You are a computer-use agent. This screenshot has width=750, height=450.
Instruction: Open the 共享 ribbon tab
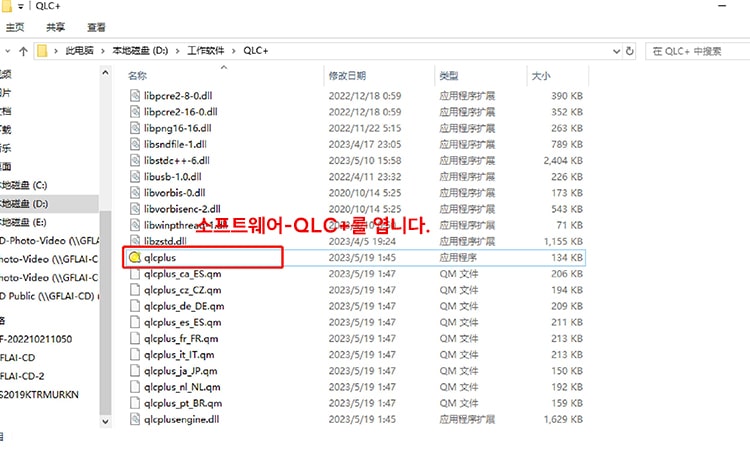pos(55,27)
